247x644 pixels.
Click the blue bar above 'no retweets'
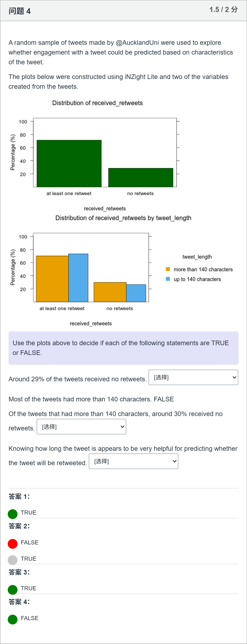pos(136,293)
